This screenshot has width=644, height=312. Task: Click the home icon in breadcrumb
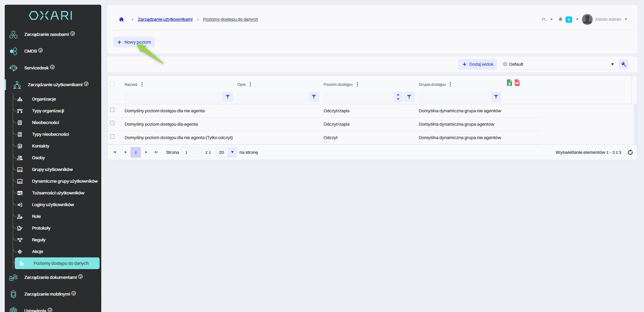(x=121, y=19)
